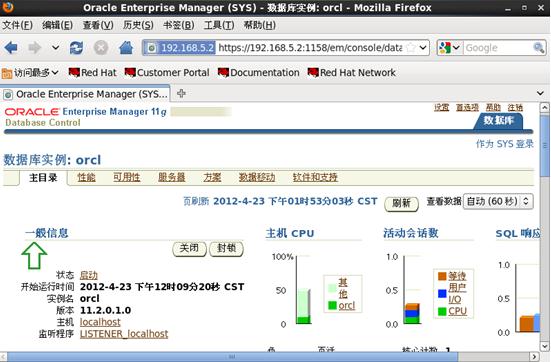Open the Customer Portal bookmark

tap(167, 73)
